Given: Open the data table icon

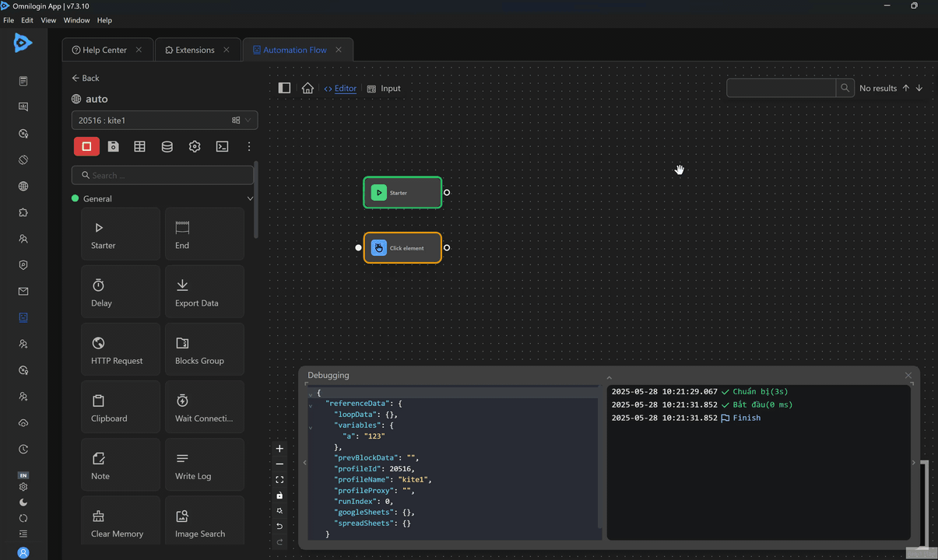Looking at the screenshot, I should tap(140, 146).
